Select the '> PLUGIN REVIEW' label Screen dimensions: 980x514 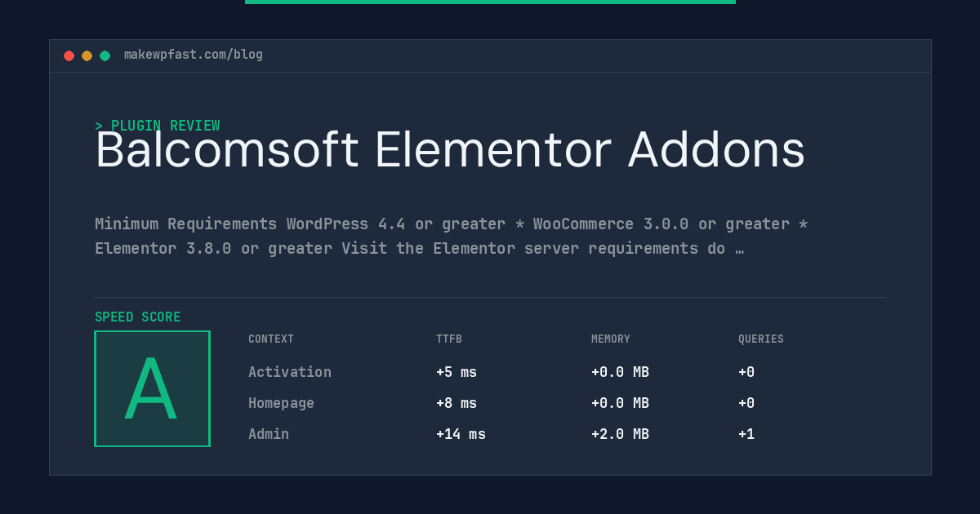[157, 126]
